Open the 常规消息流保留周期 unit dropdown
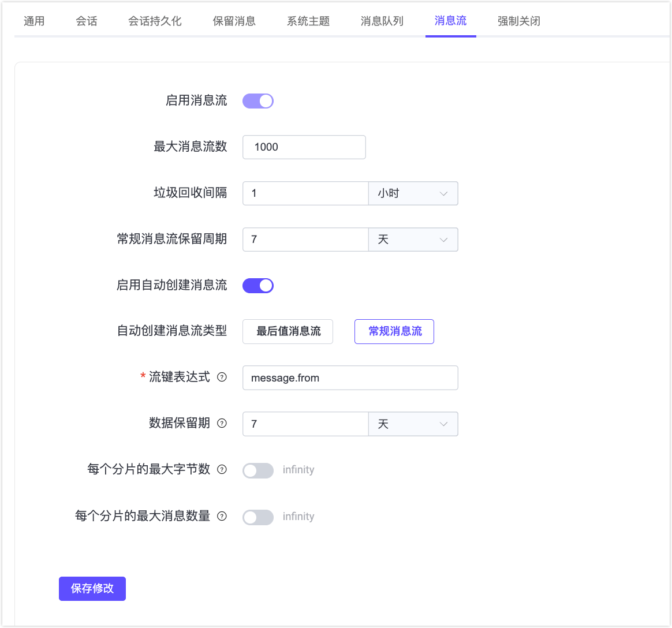The height and width of the screenshot is (628, 672). point(413,239)
